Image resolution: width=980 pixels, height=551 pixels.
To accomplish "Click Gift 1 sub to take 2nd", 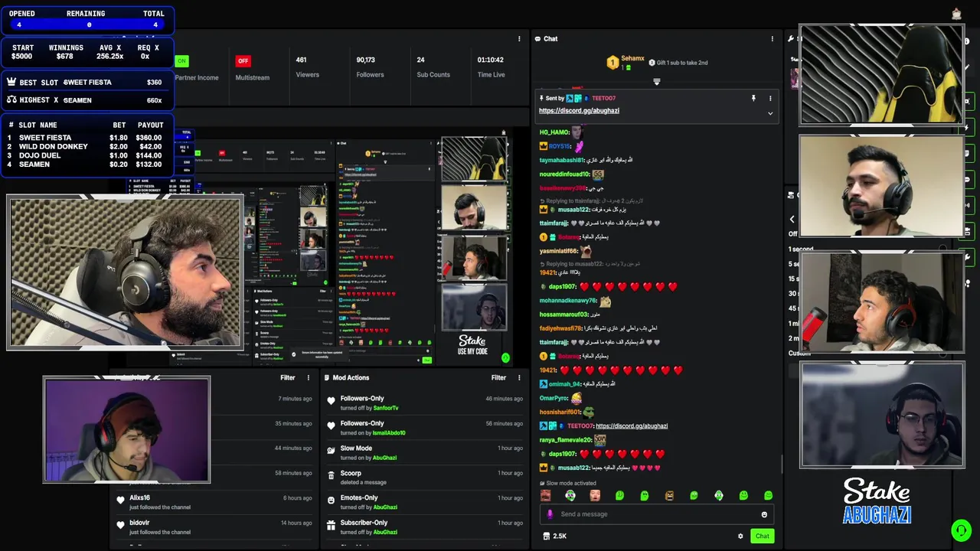I will pyautogui.click(x=682, y=63).
